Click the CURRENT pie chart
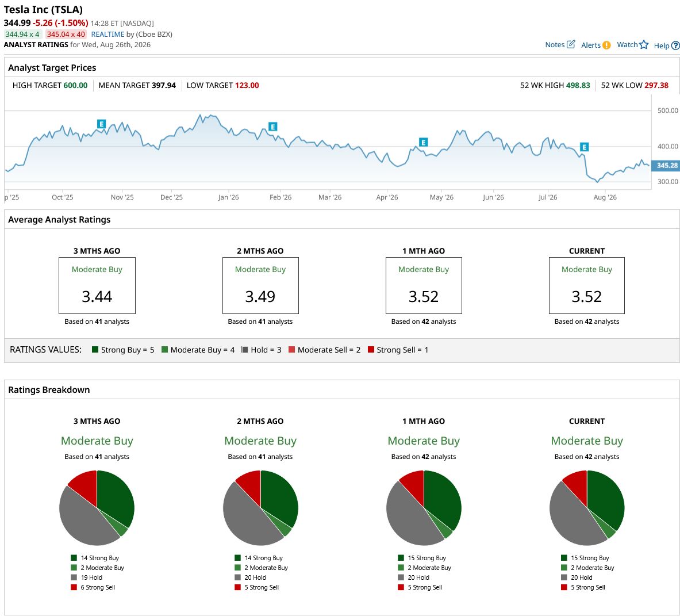This screenshot has height=616, width=680. [587, 508]
